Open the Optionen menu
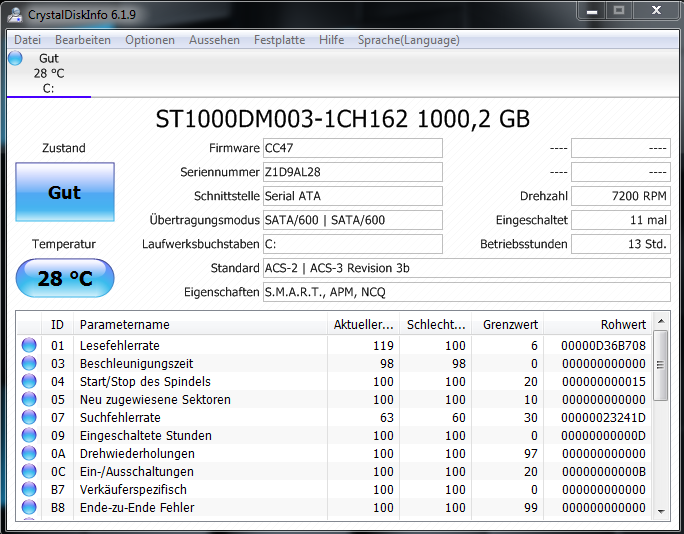This screenshot has width=684, height=534. click(x=150, y=40)
